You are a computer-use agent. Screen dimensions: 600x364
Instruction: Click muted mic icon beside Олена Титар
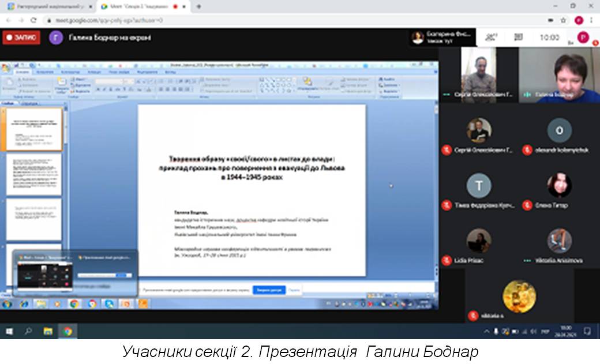pyautogui.click(x=527, y=205)
